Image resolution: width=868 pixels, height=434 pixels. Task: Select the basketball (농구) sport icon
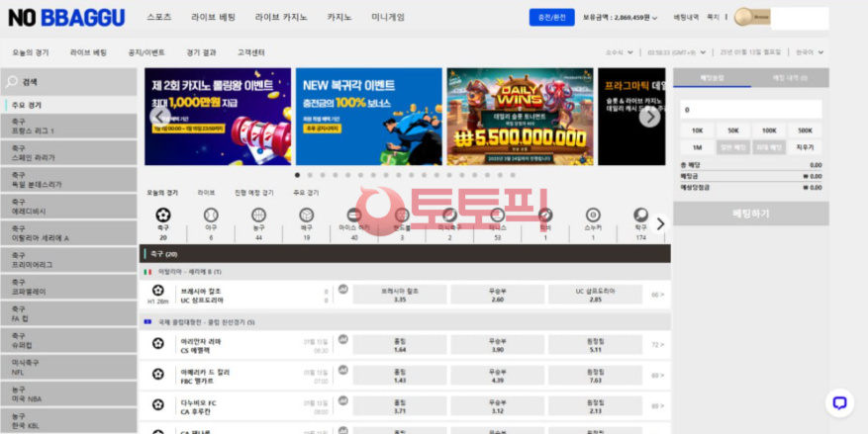tap(258, 216)
